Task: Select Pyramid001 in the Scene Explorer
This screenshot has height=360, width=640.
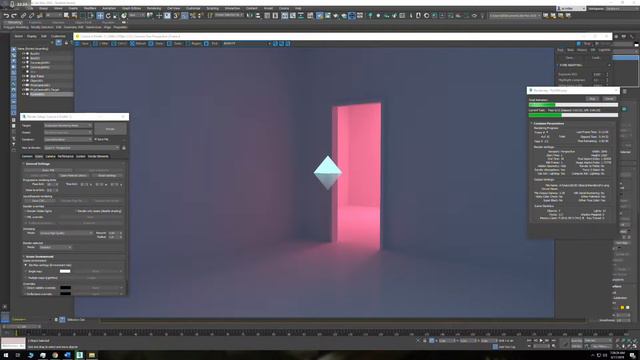Action: [37, 94]
